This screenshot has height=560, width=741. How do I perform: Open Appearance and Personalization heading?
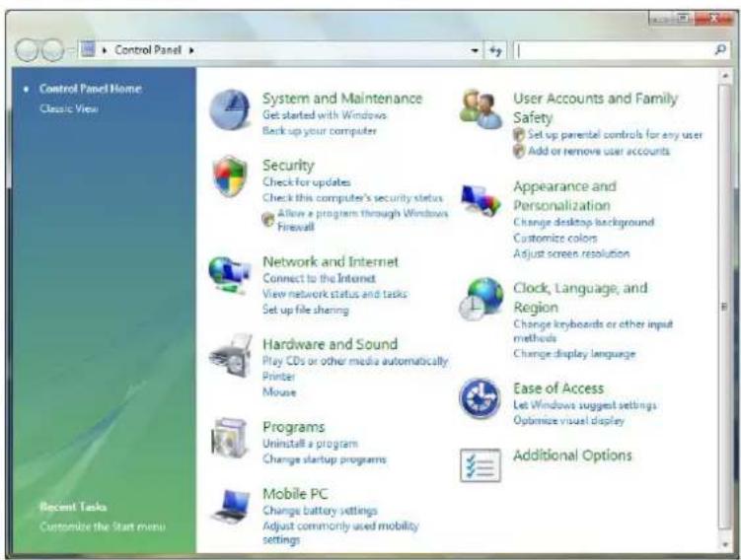point(564,195)
